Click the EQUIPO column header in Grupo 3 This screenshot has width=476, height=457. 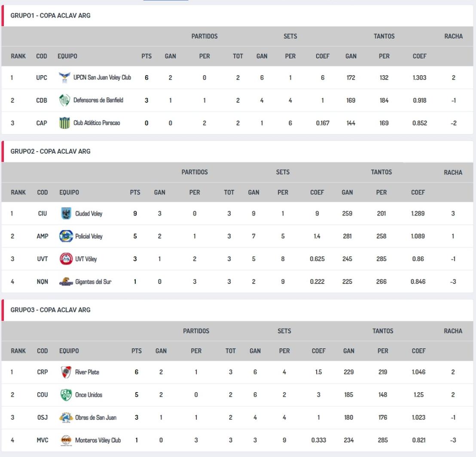point(69,351)
